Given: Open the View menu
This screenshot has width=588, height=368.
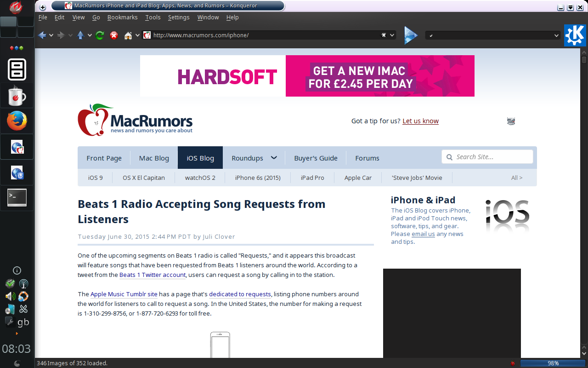Looking at the screenshot, I should (79, 17).
